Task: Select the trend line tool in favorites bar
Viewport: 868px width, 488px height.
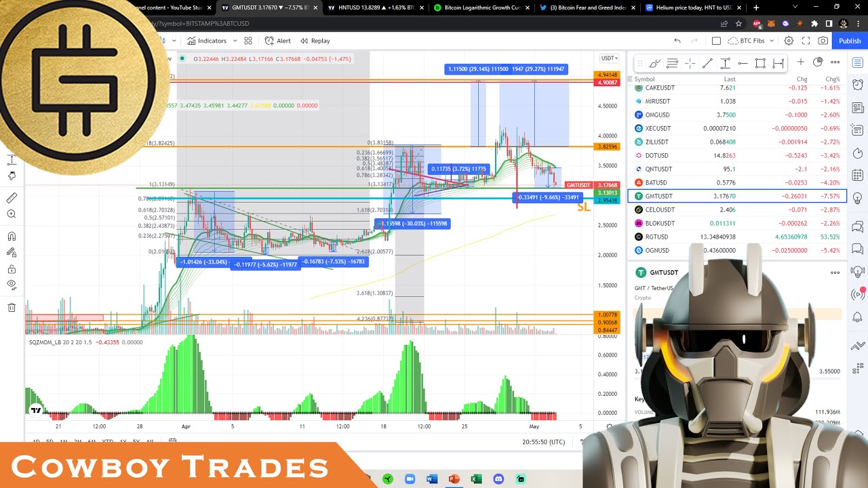Action: coord(707,63)
